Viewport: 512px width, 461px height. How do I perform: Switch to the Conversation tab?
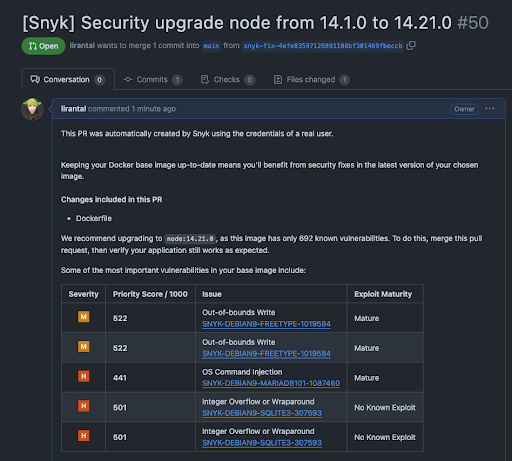point(68,80)
